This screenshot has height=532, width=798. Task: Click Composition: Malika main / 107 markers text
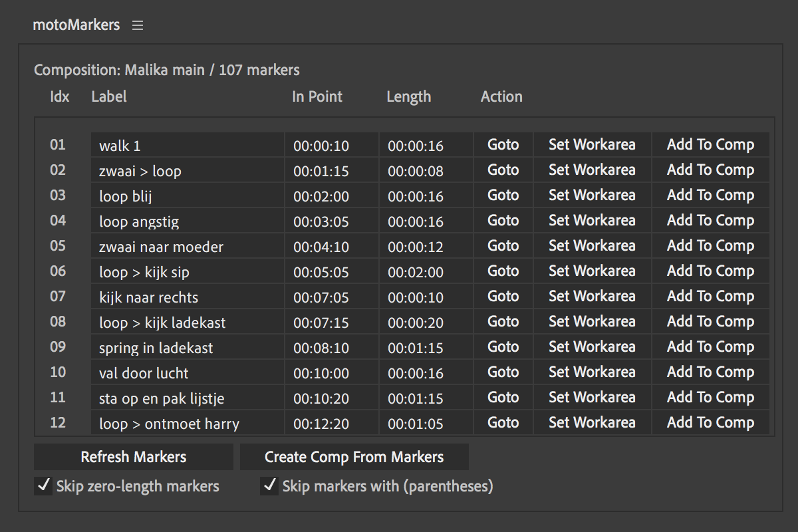coord(167,70)
